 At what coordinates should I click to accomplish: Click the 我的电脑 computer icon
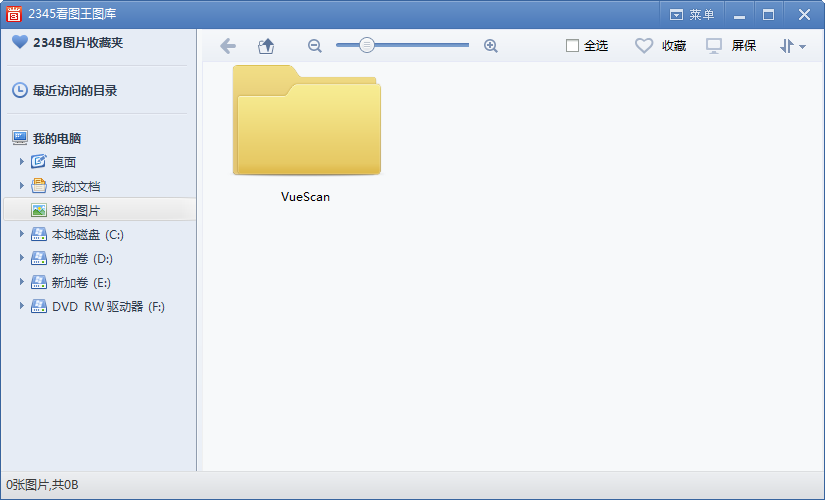click(x=20, y=138)
